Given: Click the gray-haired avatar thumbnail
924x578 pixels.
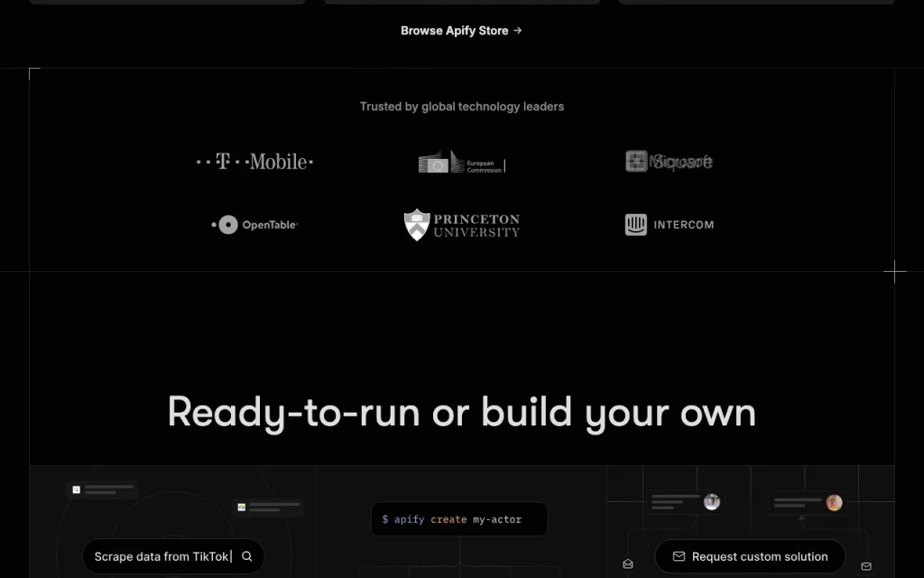Looking at the screenshot, I should pos(712,502).
